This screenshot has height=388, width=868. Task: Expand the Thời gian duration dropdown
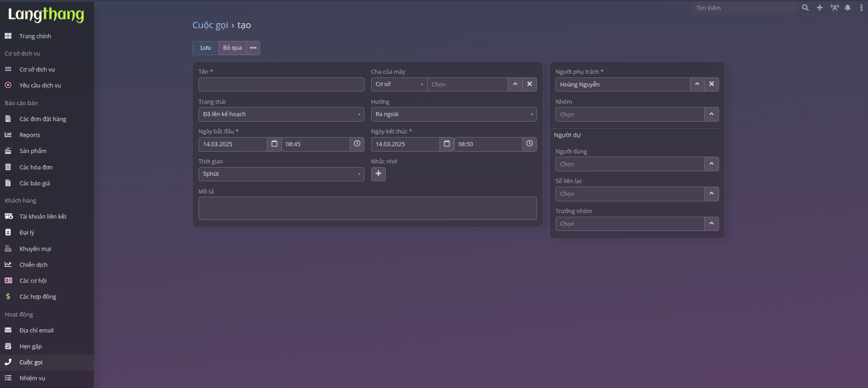click(281, 174)
